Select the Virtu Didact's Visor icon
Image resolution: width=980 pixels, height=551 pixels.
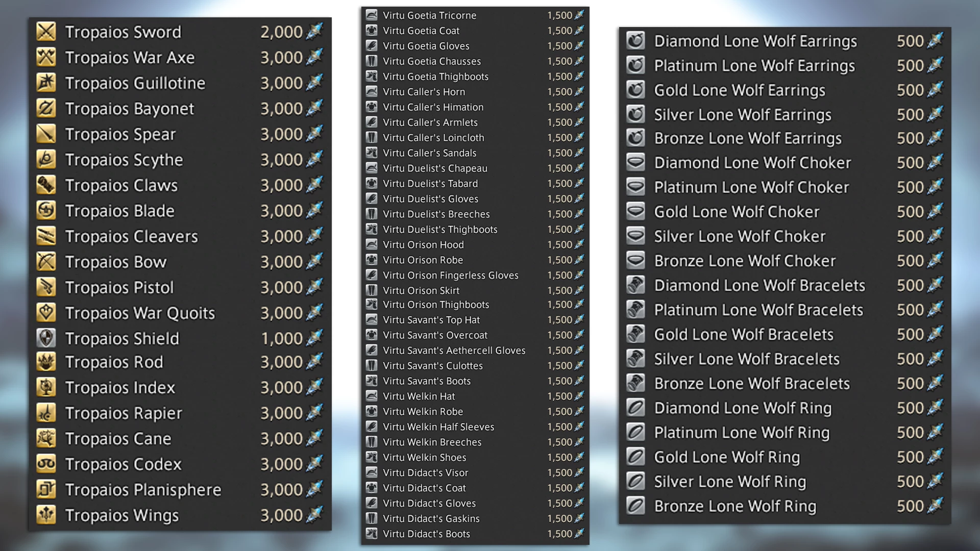tap(372, 473)
